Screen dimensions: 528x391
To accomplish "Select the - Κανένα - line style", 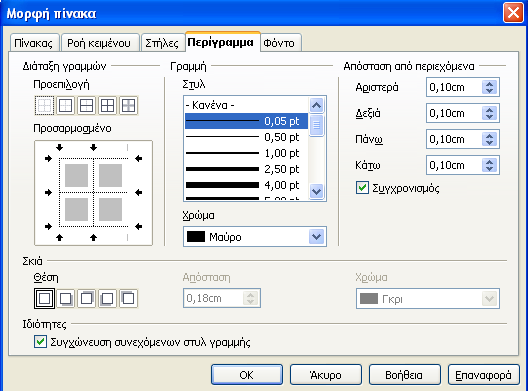I will [x=246, y=105].
